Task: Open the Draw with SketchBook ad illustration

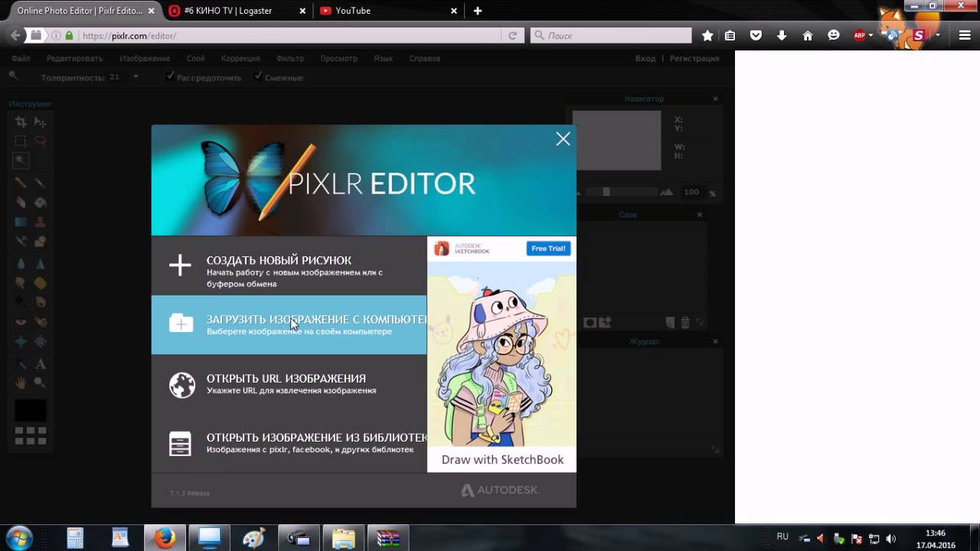Action: (501, 354)
